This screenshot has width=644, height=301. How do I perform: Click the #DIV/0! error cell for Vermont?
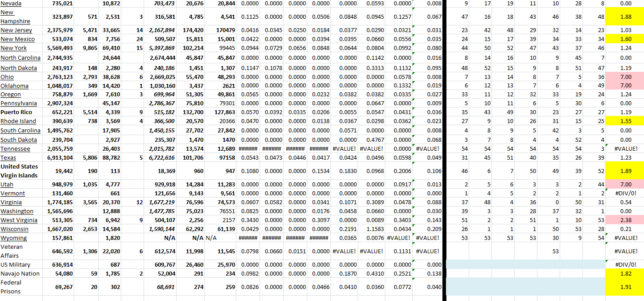[626, 193]
